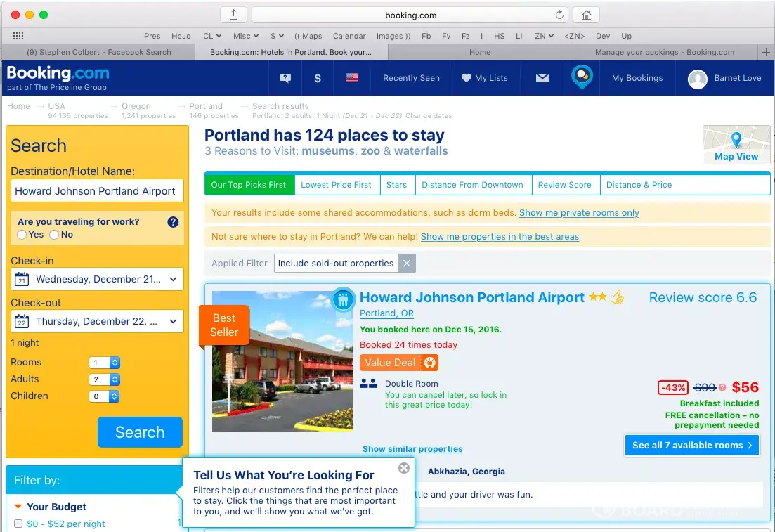Click the work travel help question icon
The image size is (775, 532).
click(x=173, y=222)
